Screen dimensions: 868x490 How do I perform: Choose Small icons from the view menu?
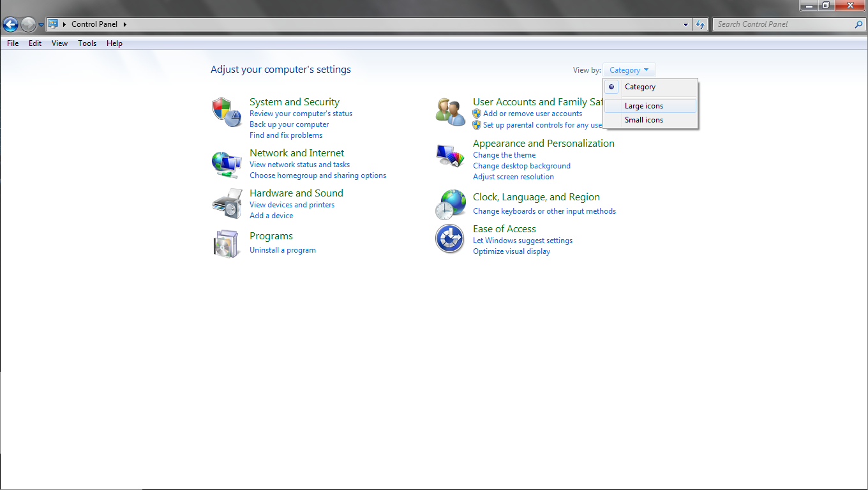click(651, 120)
